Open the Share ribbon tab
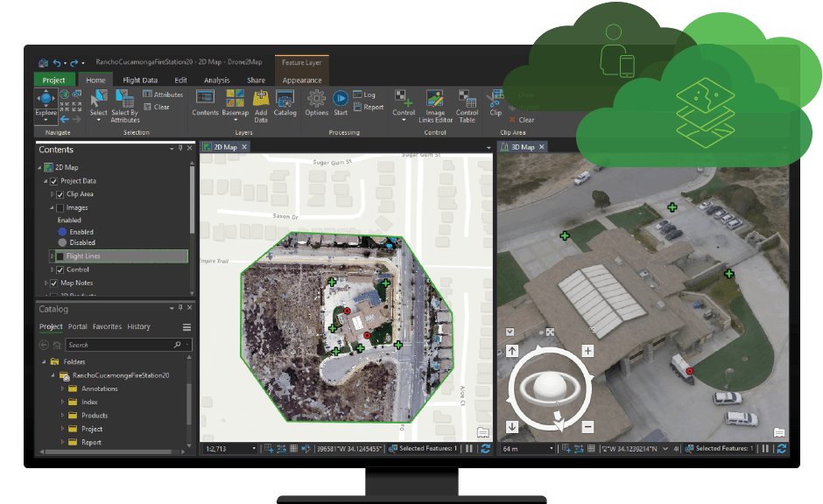Screen dimensions: 823x504 [x=257, y=80]
